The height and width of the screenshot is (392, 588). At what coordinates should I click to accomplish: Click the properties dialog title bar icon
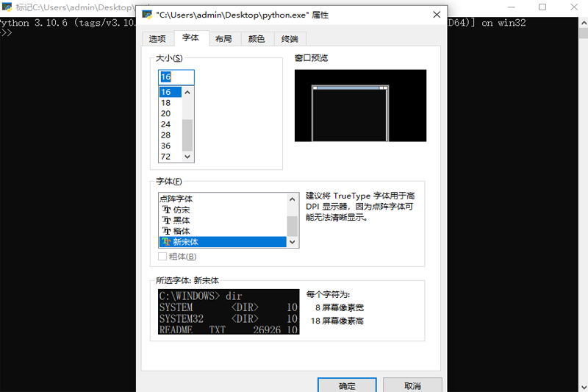pyautogui.click(x=147, y=15)
